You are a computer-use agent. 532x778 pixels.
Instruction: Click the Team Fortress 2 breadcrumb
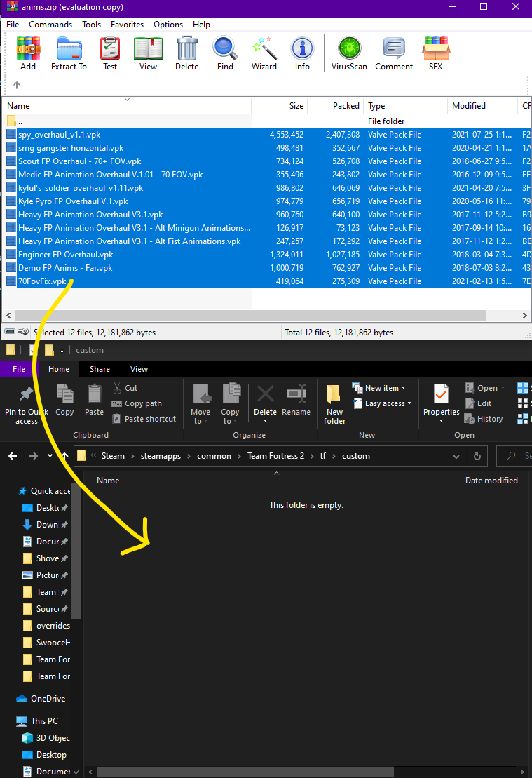[275, 456]
